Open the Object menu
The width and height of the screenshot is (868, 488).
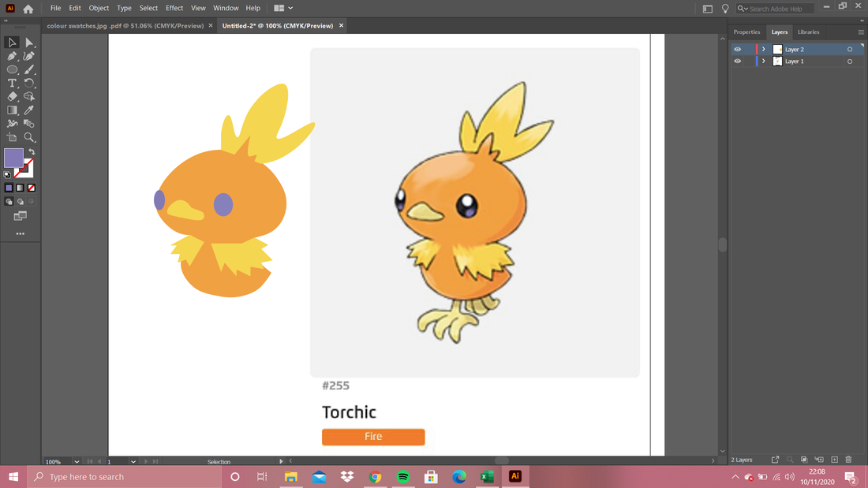(x=99, y=9)
